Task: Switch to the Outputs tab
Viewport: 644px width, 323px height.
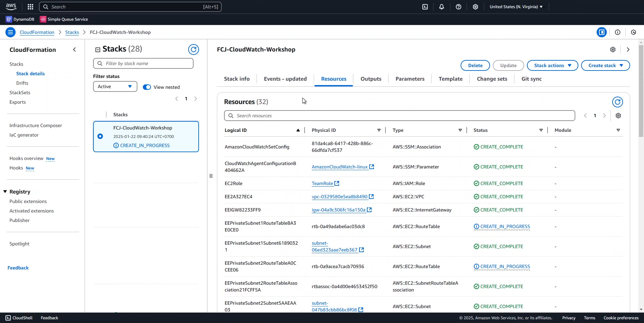Action: (371, 79)
